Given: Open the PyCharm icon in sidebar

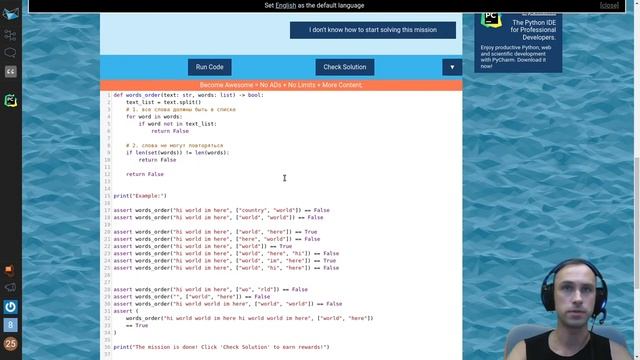Looking at the screenshot, I should tap(11, 100).
